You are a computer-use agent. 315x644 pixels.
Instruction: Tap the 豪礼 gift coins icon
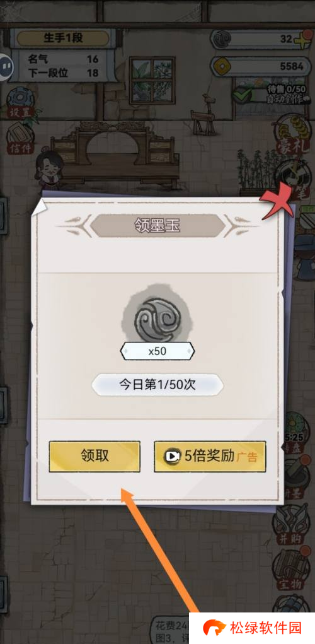(294, 136)
